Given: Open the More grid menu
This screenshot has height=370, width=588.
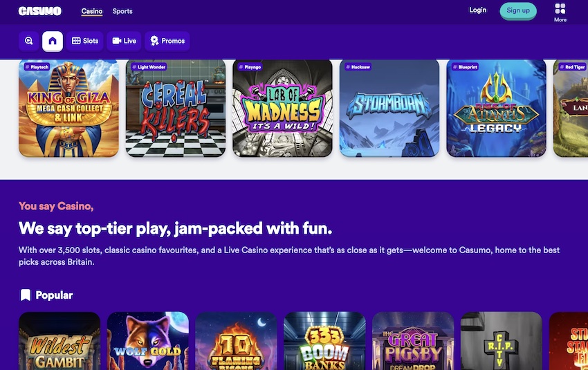Looking at the screenshot, I should point(560,12).
